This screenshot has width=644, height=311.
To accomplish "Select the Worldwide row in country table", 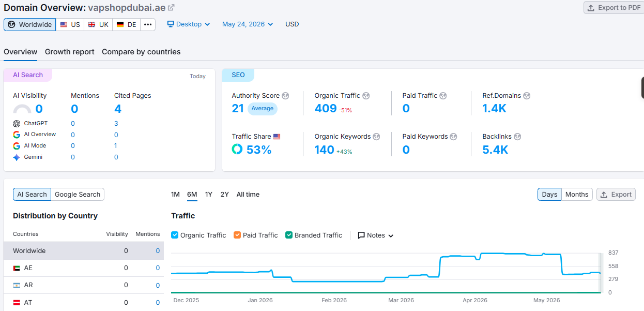I will tap(84, 251).
